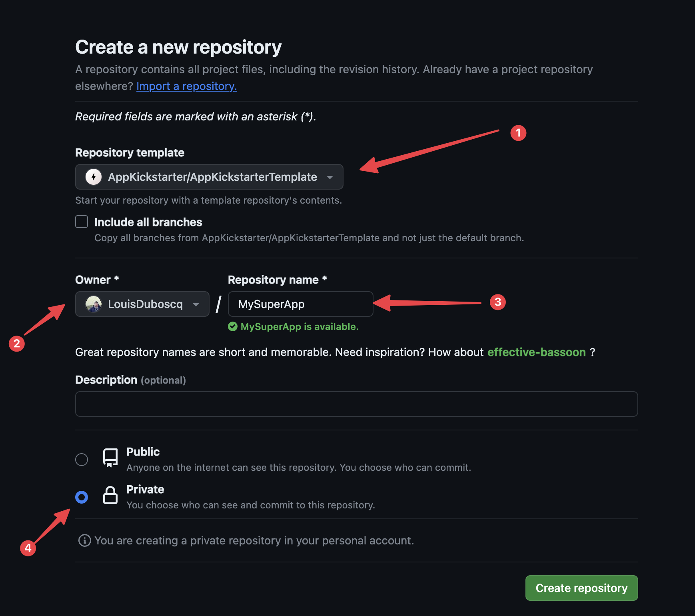The height and width of the screenshot is (616, 695).
Task: Click the red annotation badge number 1
Action: 518,133
